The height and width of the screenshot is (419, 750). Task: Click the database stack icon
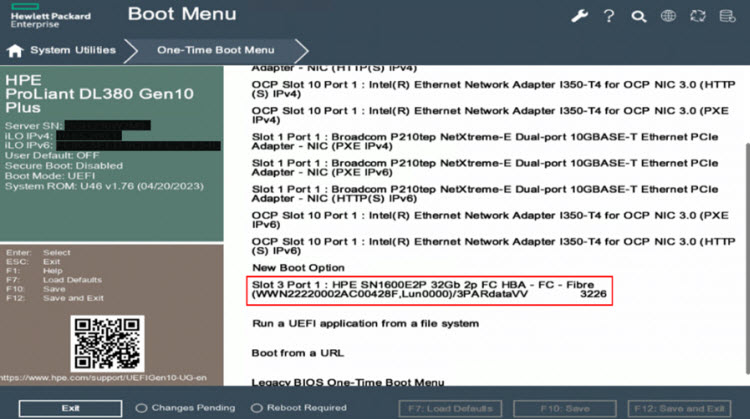tap(728, 16)
